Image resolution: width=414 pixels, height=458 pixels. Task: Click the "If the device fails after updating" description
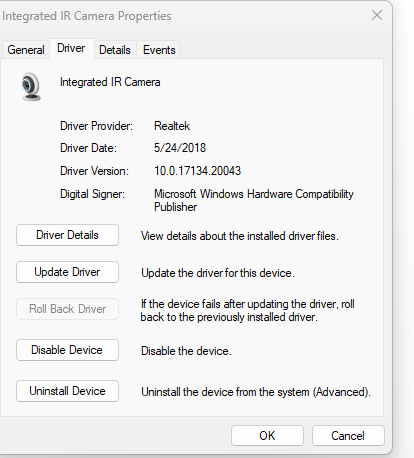pos(247,310)
